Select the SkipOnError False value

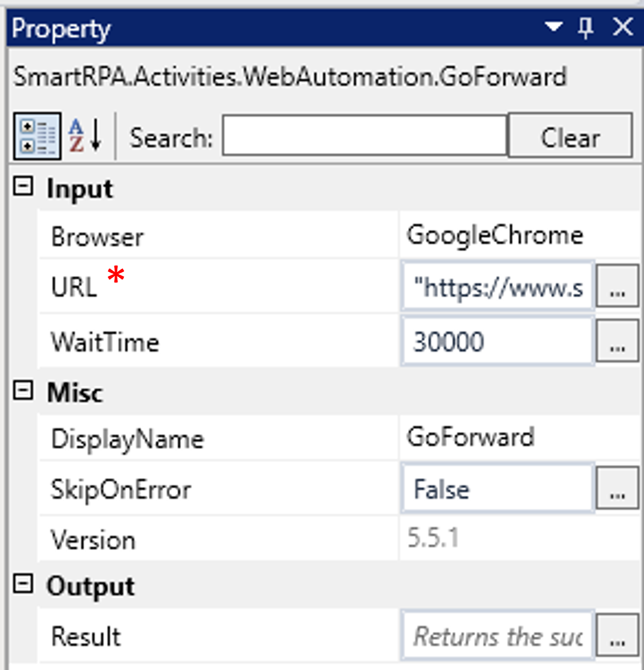point(496,489)
